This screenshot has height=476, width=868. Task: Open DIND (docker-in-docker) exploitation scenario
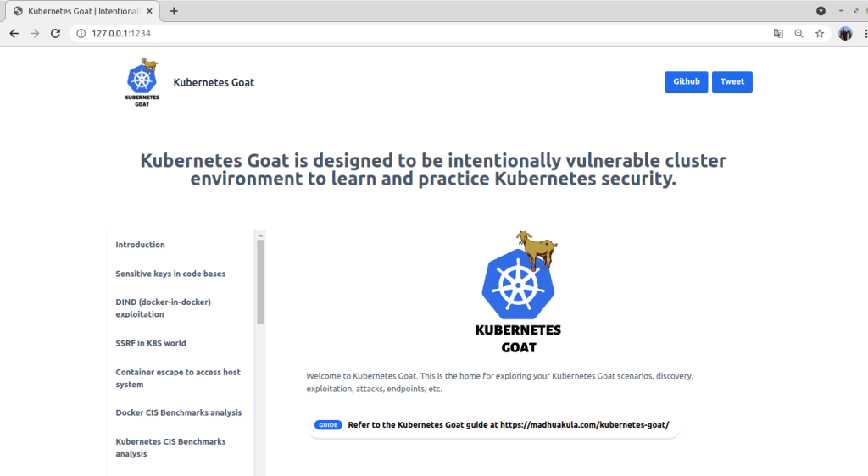163,308
